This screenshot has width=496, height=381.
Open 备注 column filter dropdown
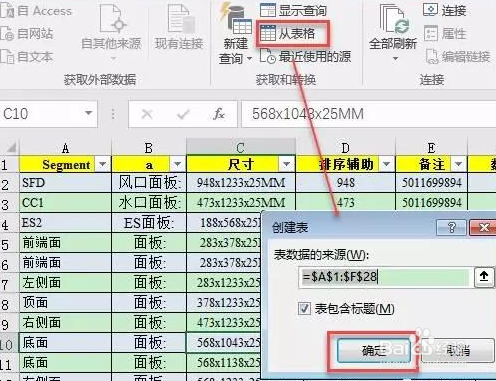click(459, 164)
